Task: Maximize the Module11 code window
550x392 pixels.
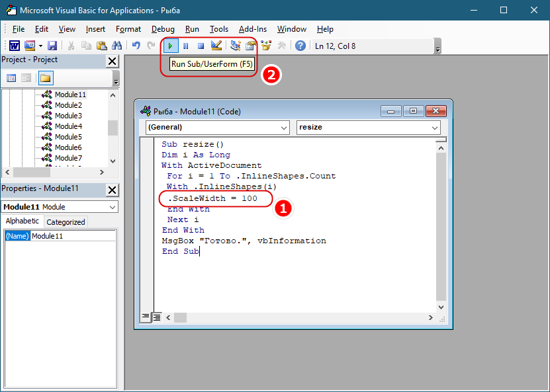Action: (413, 112)
